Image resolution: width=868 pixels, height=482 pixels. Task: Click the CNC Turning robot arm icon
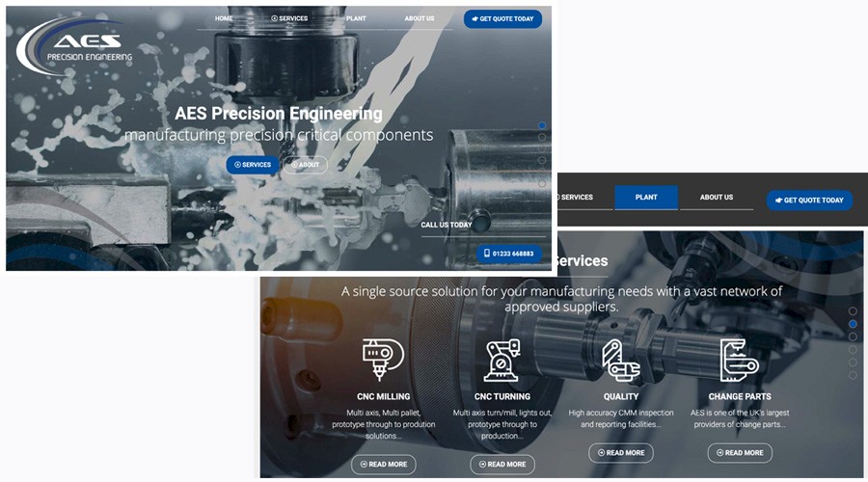pyautogui.click(x=502, y=361)
